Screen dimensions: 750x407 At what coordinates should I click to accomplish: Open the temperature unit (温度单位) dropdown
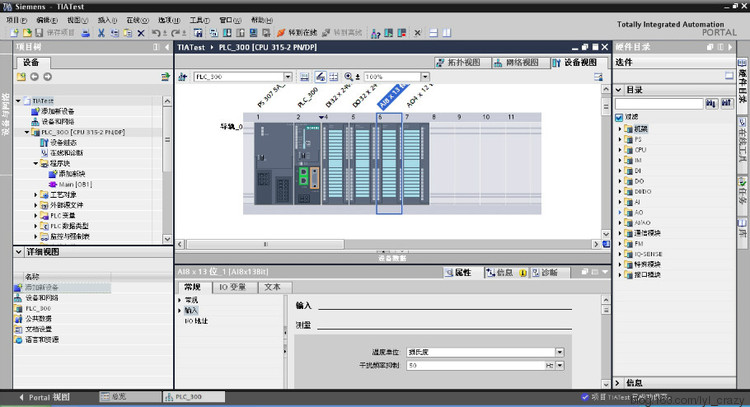pyautogui.click(x=560, y=352)
